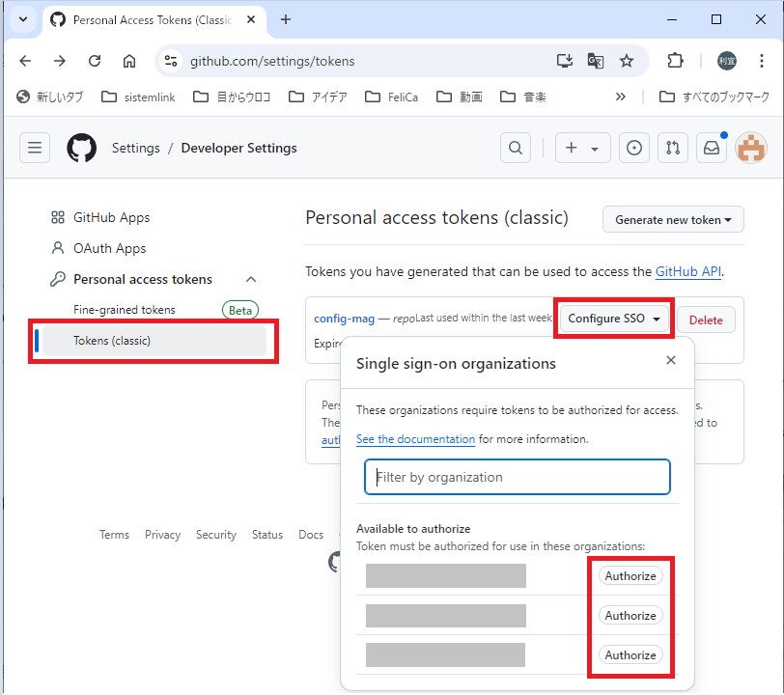
Task: Select the Personal Access Tokens (Classic) tab
Action: coord(154,20)
